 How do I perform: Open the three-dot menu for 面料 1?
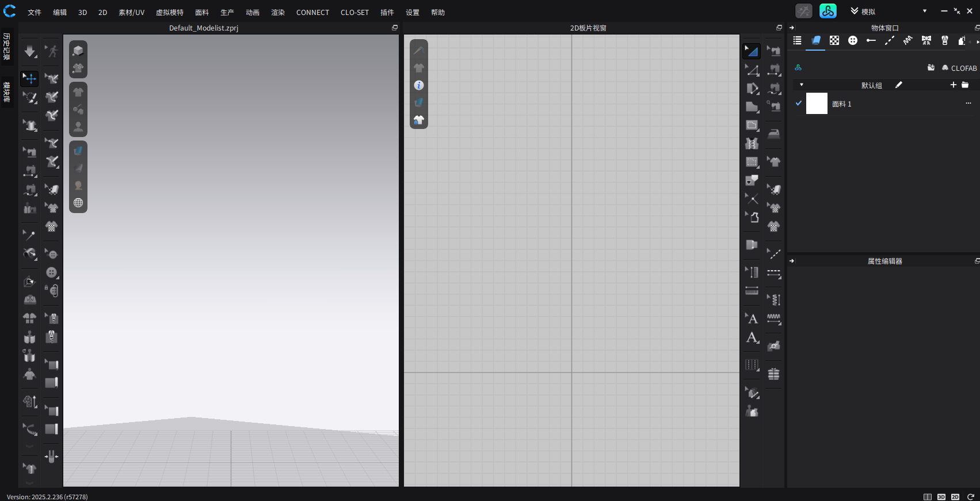tap(968, 104)
